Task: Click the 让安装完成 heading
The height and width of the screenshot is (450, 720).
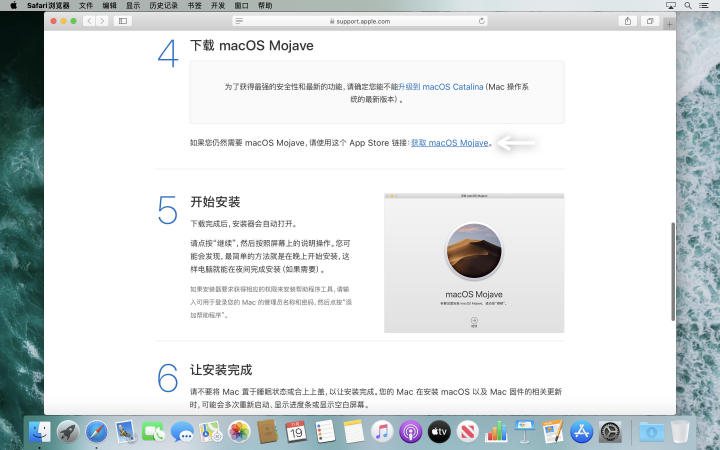Action: [x=221, y=370]
